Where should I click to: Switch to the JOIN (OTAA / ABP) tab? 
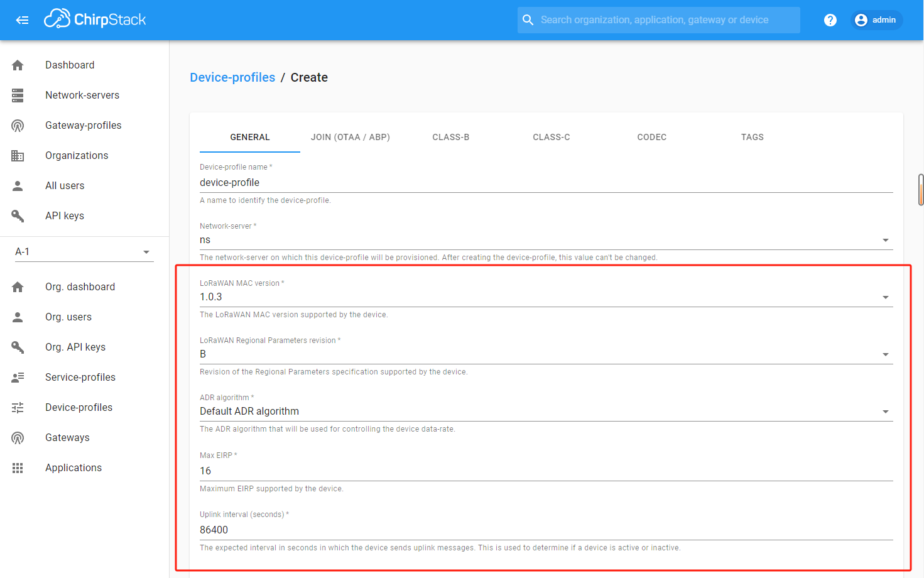tap(350, 137)
